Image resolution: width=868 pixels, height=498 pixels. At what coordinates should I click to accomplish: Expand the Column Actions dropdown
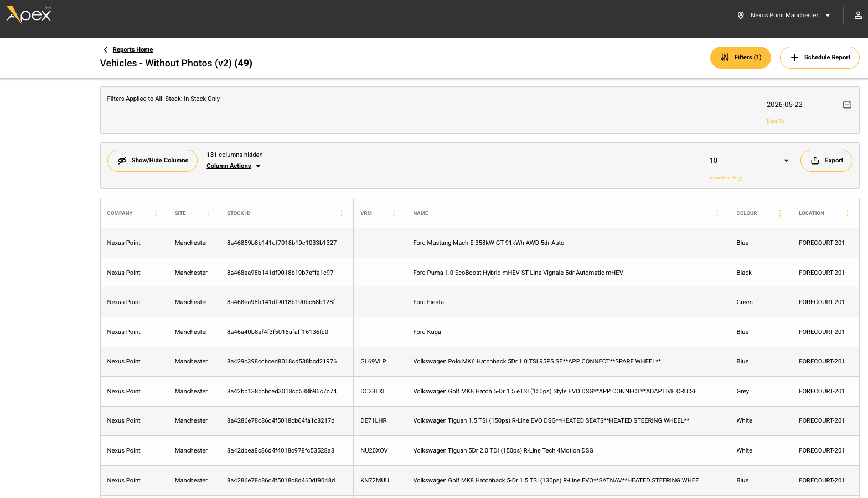258,166
